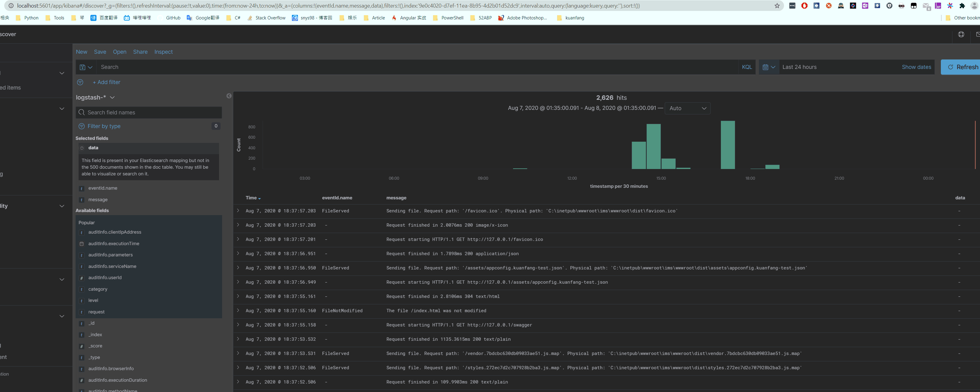The width and height of the screenshot is (980, 392).
Task: Click Show dates link
Action: coord(917,67)
